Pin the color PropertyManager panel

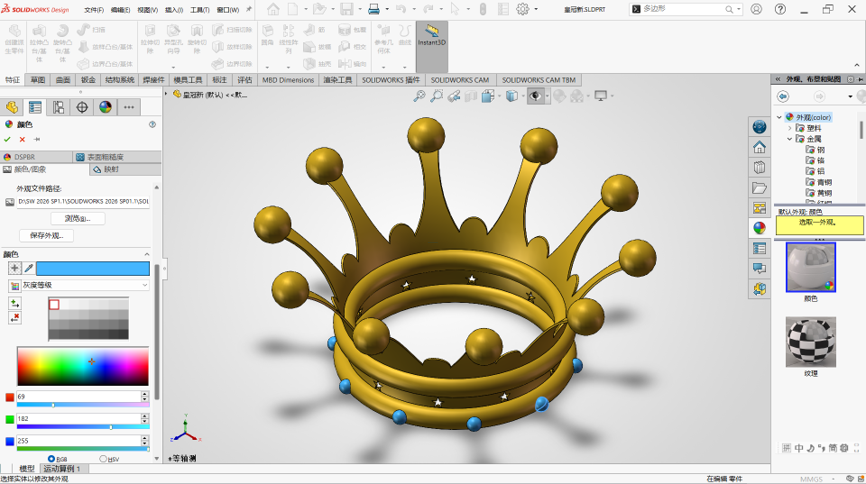[x=37, y=139]
